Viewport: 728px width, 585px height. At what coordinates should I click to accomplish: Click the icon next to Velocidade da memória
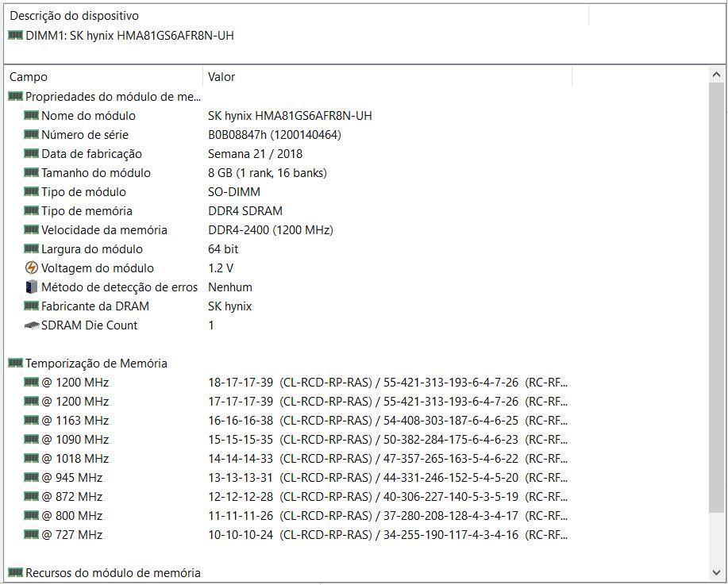click(x=31, y=230)
